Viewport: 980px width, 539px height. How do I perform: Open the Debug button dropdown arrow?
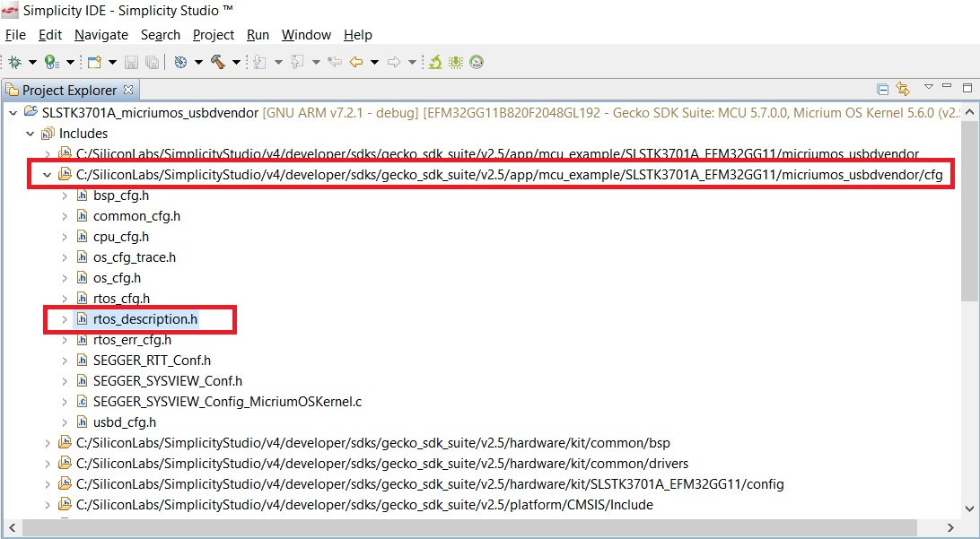tap(32, 62)
